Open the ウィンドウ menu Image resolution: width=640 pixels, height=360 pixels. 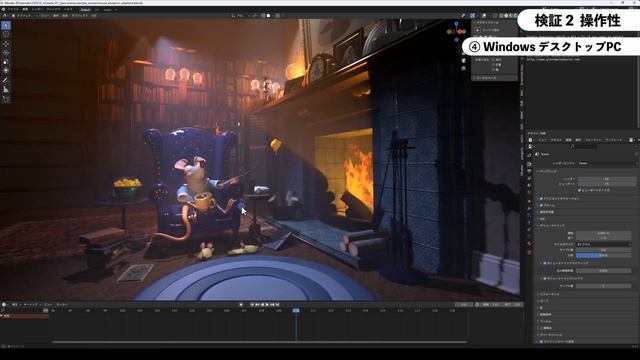point(53,9)
